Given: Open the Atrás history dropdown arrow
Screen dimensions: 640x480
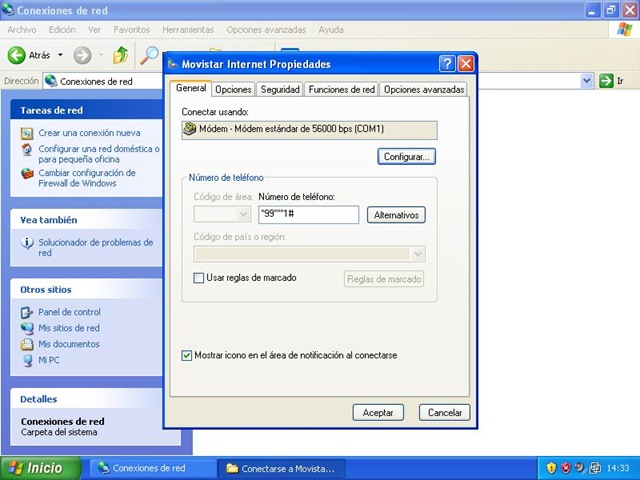Looking at the screenshot, I should click(60, 55).
